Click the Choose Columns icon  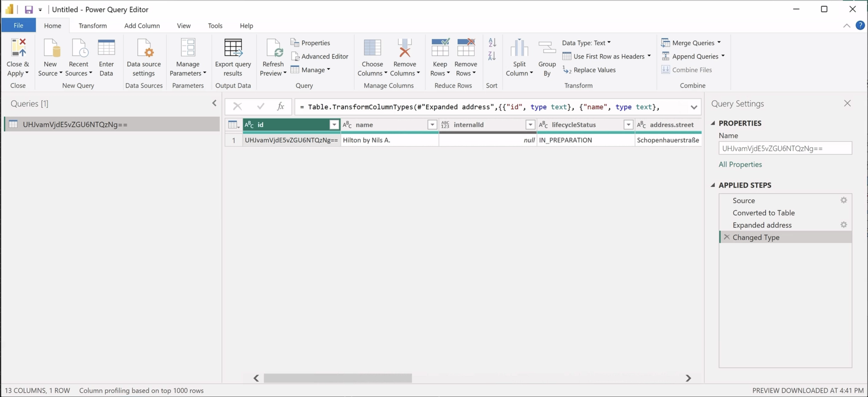(x=372, y=47)
